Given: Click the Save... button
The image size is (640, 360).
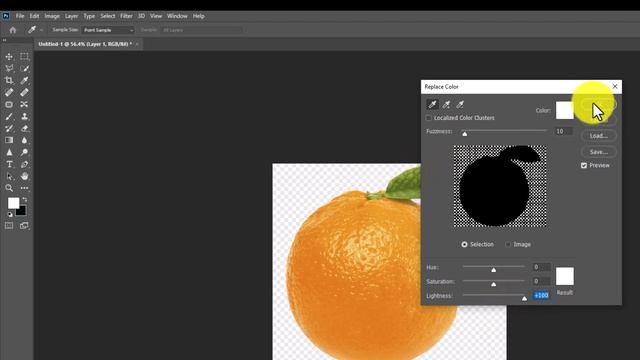Looking at the screenshot, I should pos(598,152).
